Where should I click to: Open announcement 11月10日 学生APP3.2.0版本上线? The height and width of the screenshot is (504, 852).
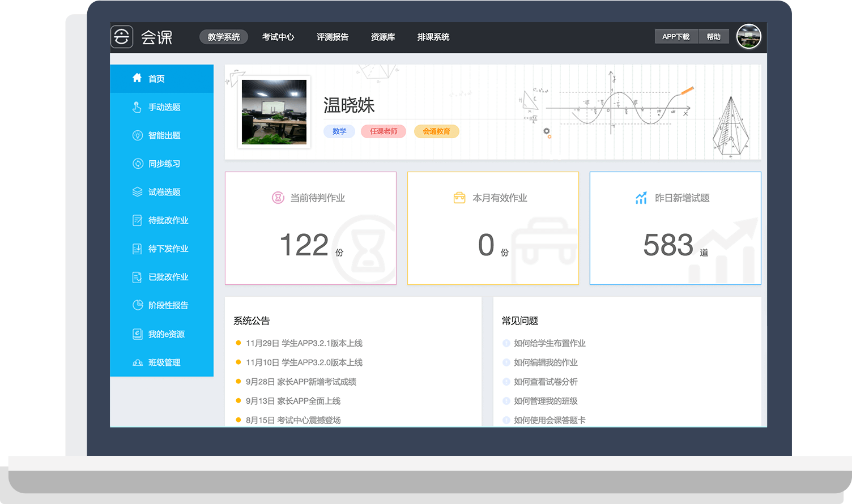click(x=304, y=362)
